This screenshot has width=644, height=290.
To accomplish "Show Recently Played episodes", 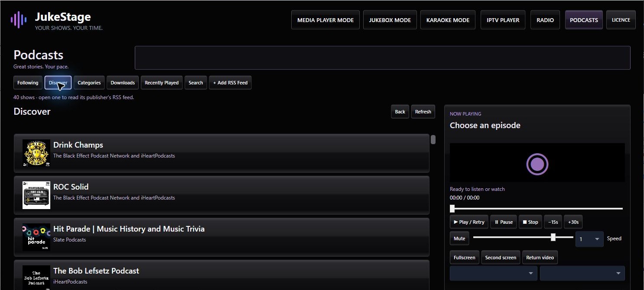I will point(162,83).
